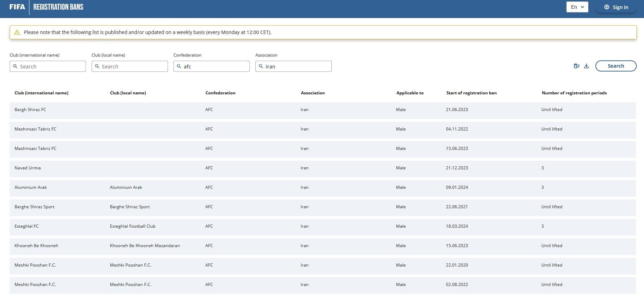
Task: Open the En language dropdown
Action: point(577,7)
